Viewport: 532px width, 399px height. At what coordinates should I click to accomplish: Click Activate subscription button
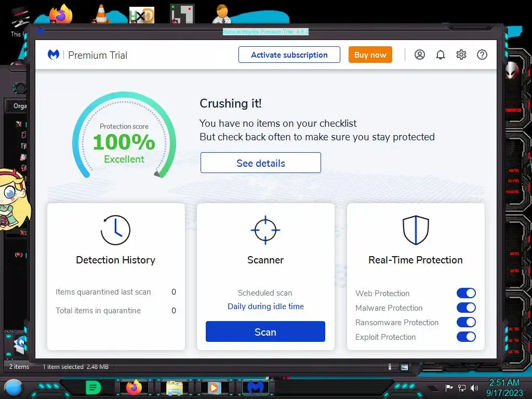[x=289, y=55]
